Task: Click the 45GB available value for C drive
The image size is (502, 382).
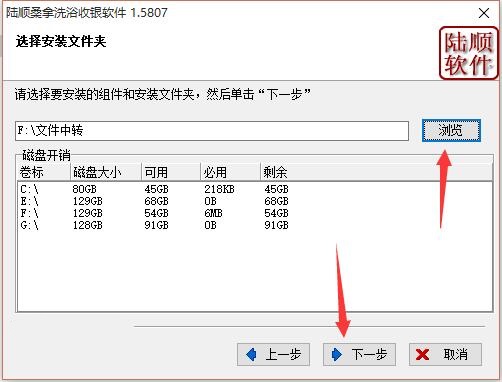Action: 156,189
